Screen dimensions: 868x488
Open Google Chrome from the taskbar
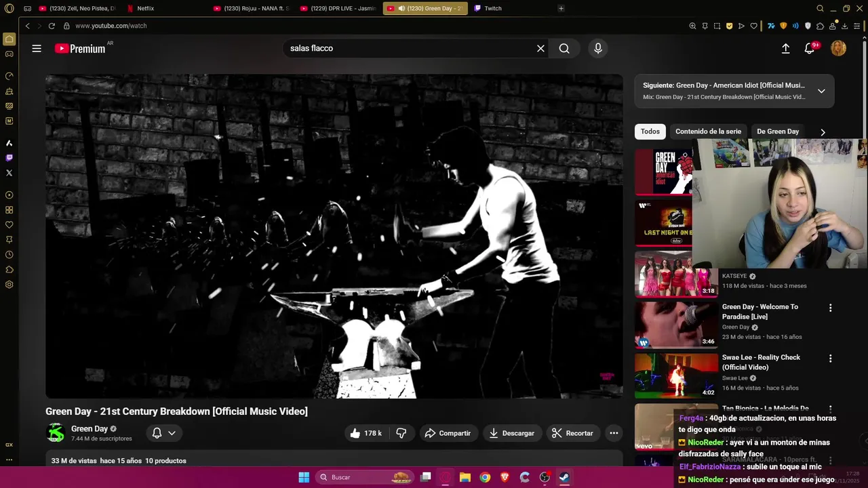tap(485, 477)
